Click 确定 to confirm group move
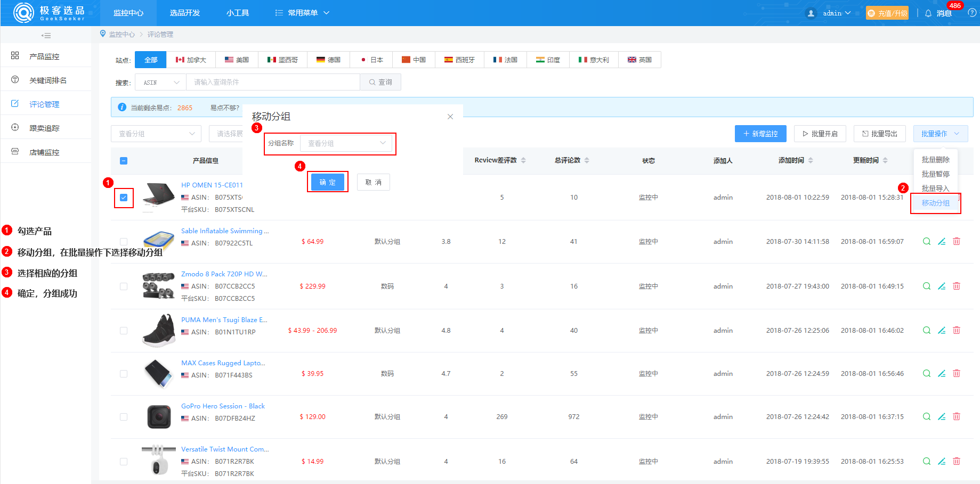 (x=328, y=182)
